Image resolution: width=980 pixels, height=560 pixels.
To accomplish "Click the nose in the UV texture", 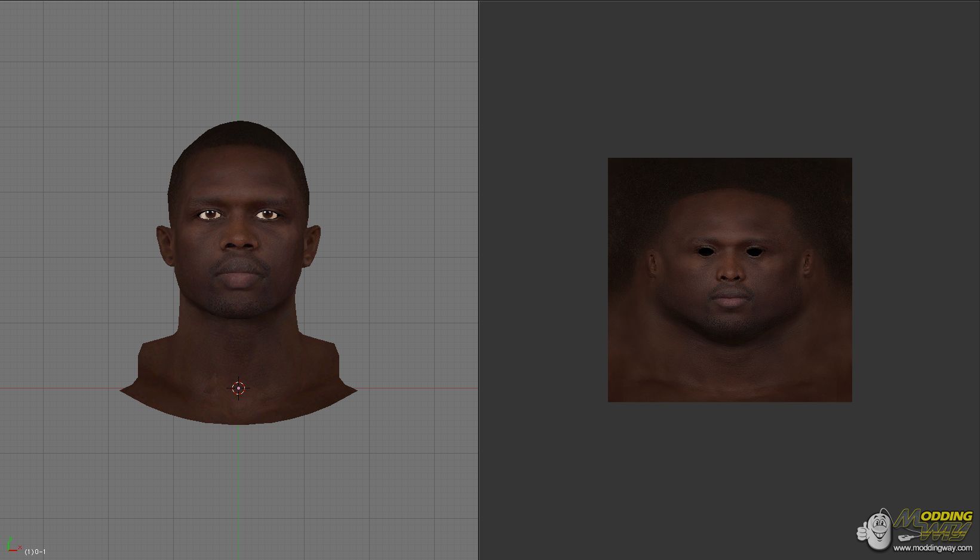I will (x=729, y=272).
